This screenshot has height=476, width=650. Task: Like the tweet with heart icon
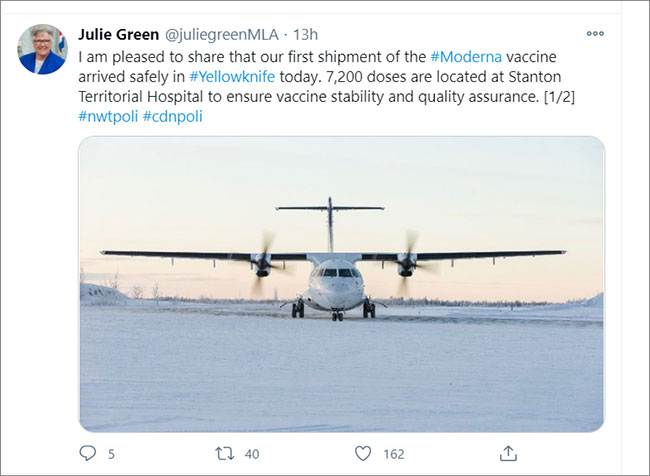pyautogui.click(x=363, y=453)
